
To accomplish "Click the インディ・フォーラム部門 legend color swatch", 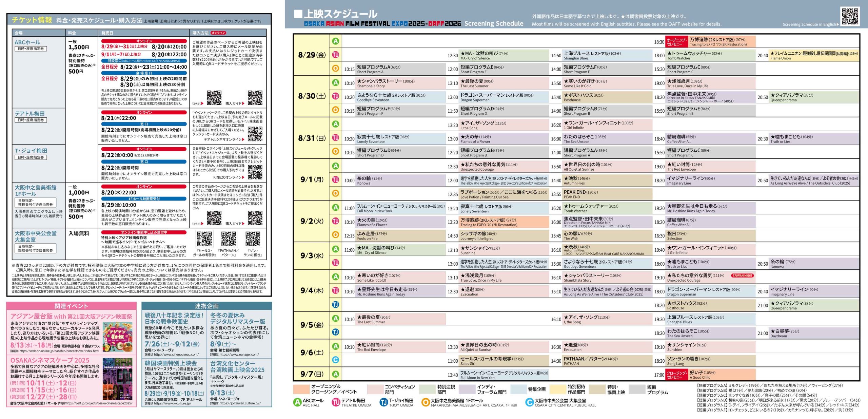I will pos(467,389).
